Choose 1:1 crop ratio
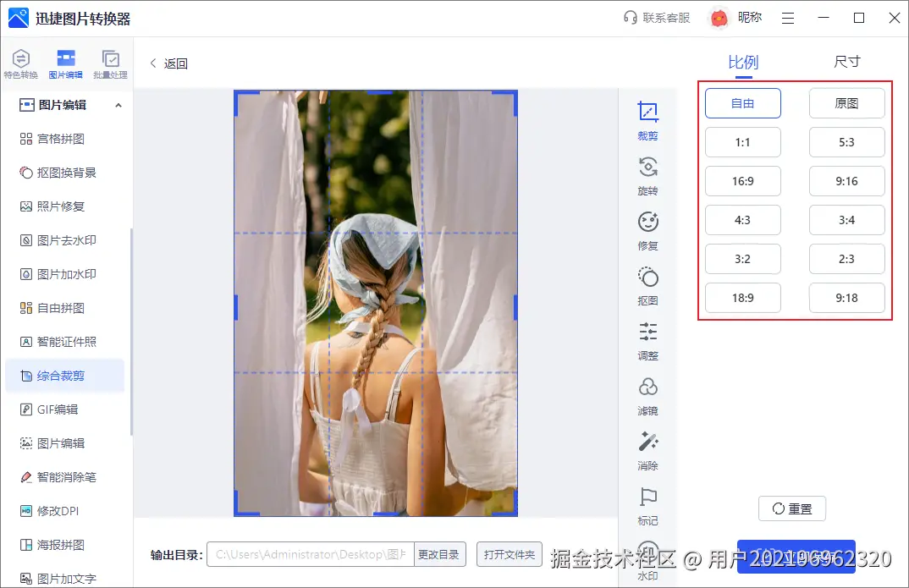 pyautogui.click(x=742, y=142)
